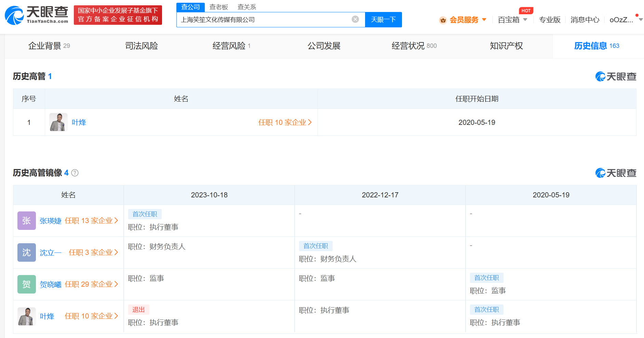Screen dimensions: 644x338
Task: Switch to the 经营风险 tab
Action: [x=231, y=46]
